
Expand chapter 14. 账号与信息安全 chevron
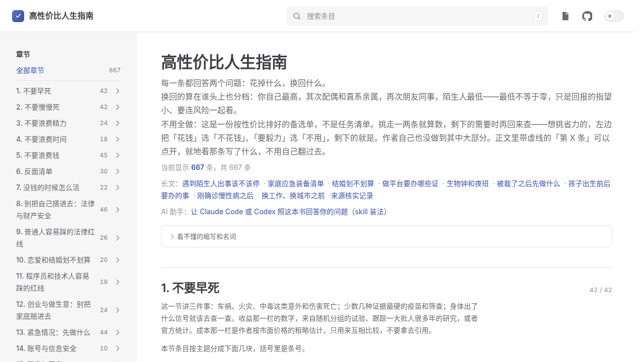[x=117, y=348]
